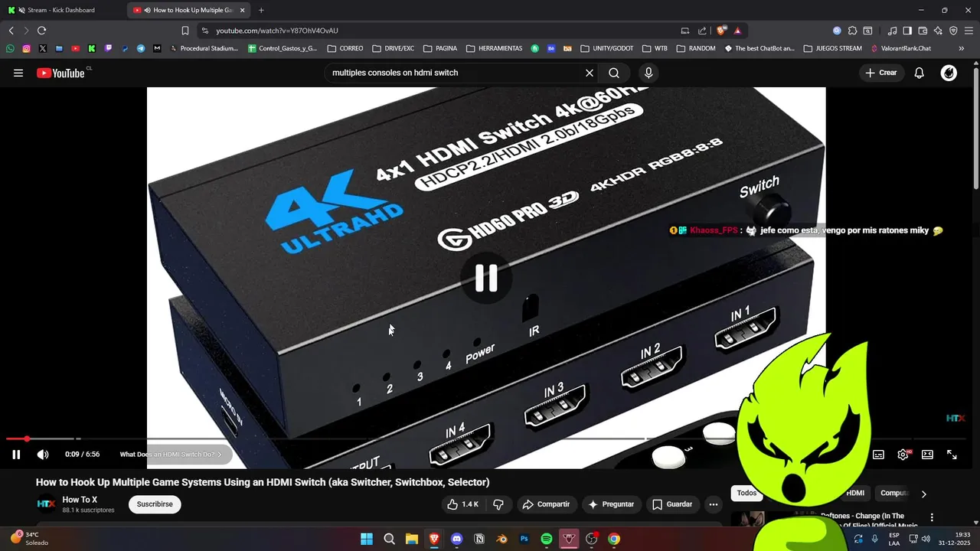This screenshot has height=551, width=980.
Task: Mute the video volume speaker icon
Action: coord(43,455)
